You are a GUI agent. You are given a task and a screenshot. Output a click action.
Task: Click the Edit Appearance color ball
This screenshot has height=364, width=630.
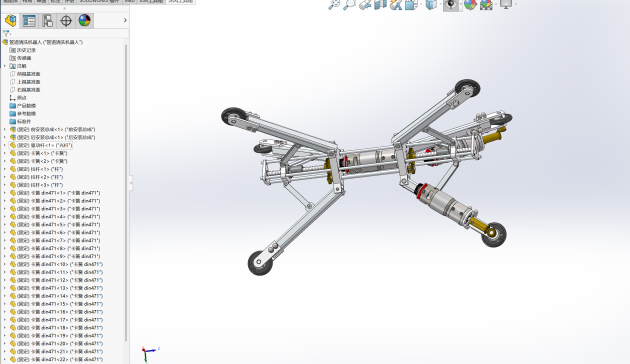pos(470,4)
